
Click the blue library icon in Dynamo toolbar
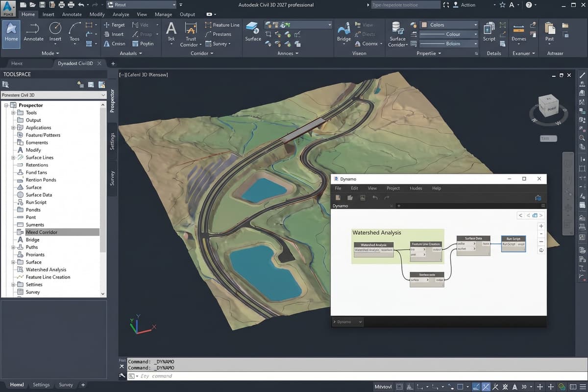pos(538,197)
